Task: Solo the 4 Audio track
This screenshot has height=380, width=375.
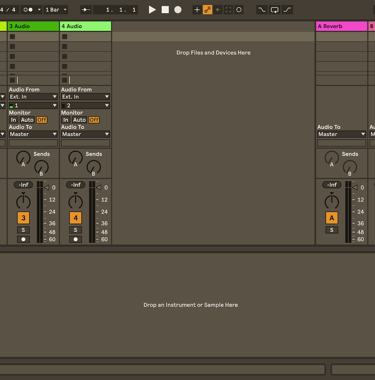Action: click(x=76, y=230)
